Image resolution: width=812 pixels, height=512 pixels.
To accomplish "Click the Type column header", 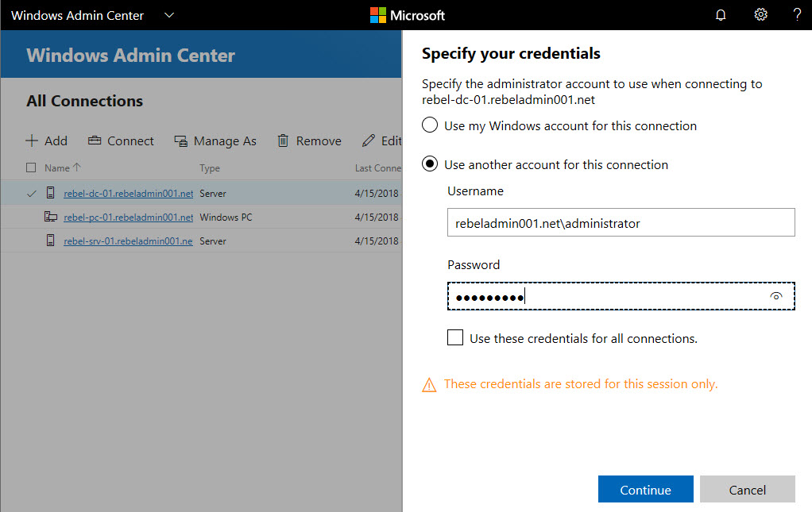I will 210,168.
